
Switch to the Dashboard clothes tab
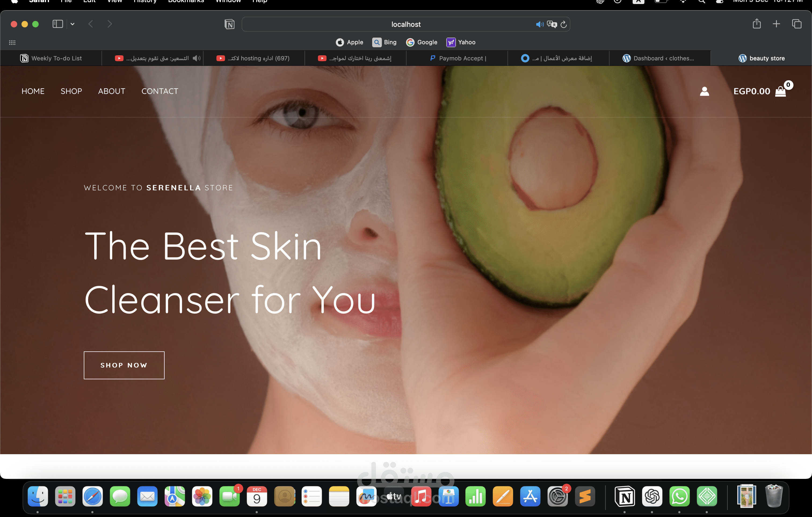pyautogui.click(x=659, y=58)
